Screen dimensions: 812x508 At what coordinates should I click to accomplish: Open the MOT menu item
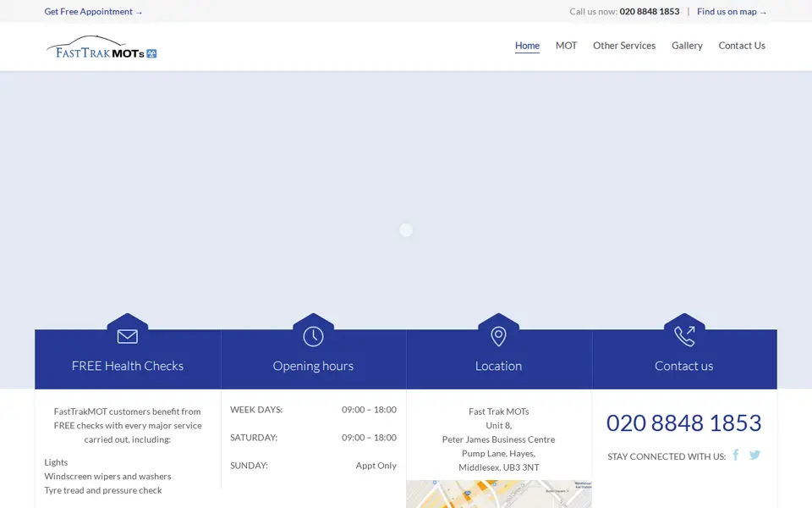(566, 46)
